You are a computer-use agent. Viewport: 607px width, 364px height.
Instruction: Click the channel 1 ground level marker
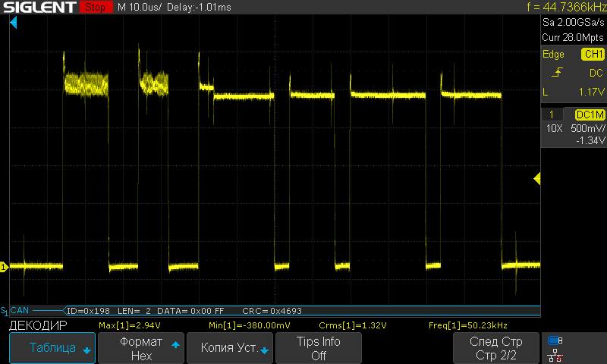point(5,266)
